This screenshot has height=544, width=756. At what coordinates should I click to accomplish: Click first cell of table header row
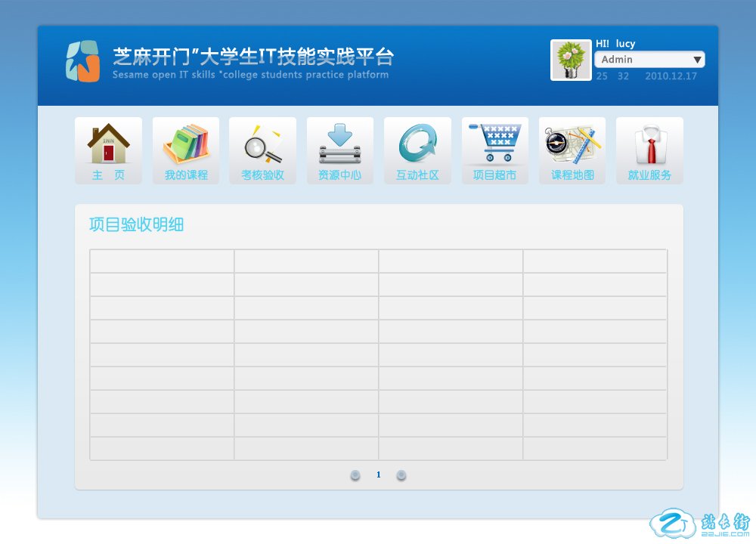click(162, 261)
